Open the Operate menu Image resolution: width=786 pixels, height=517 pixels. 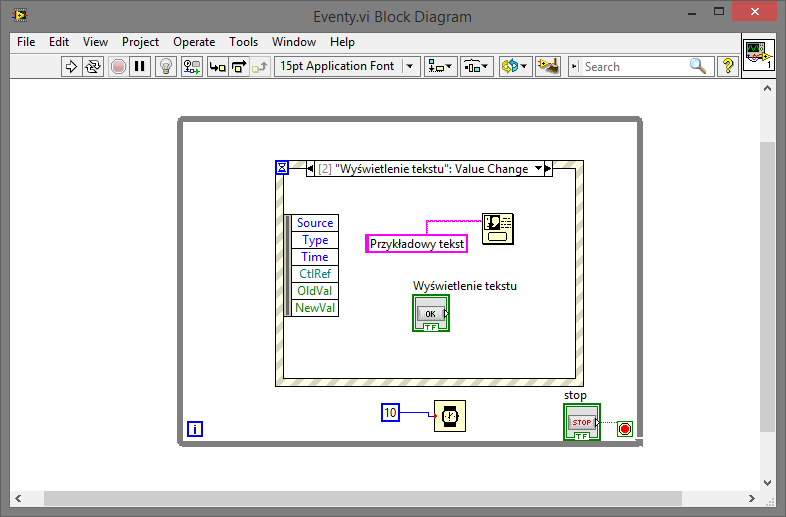194,42
